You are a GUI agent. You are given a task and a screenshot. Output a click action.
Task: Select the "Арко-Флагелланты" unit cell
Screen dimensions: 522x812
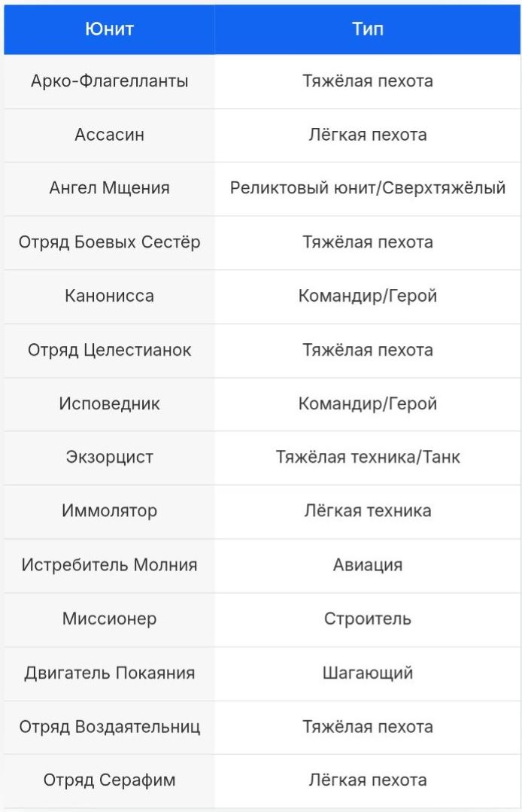tap(109, 81)
